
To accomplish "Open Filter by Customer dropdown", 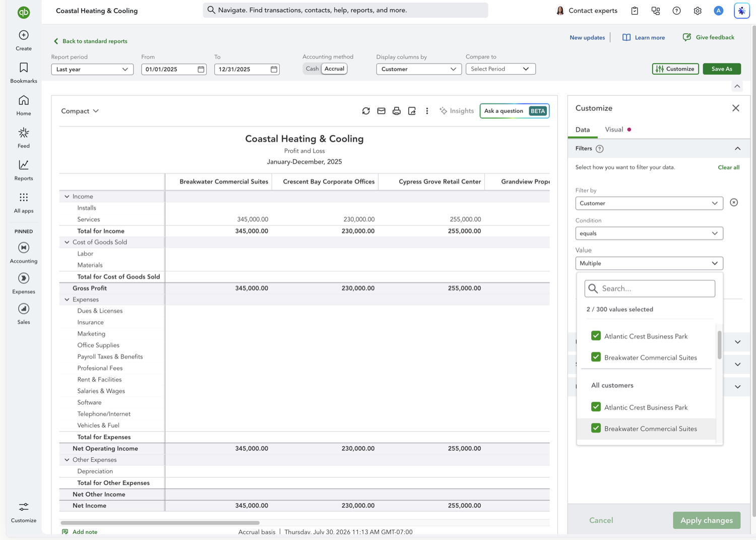I will (649, 203).
